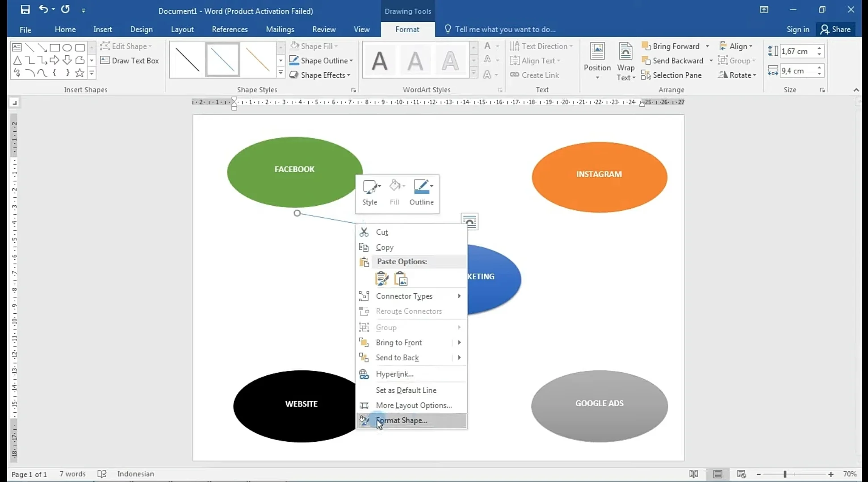Viewport: 868px width, 482px height.
Task: Open the Rotate dropdown
Action: click(737, 75)
